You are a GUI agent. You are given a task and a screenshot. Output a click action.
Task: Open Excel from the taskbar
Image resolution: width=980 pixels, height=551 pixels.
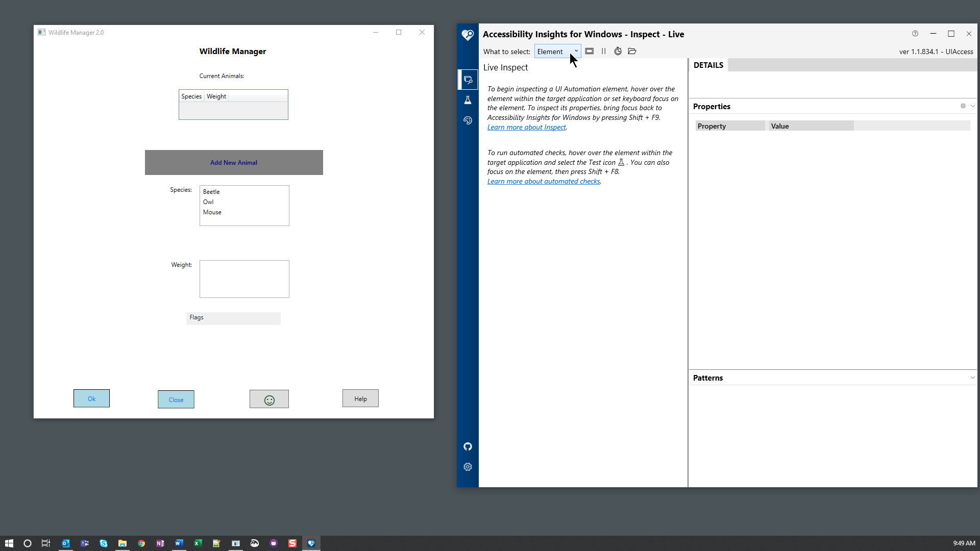pos(198,543)
